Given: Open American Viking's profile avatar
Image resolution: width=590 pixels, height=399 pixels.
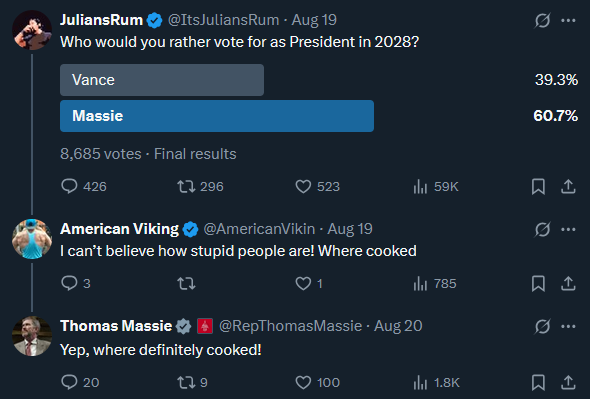Looking at the screenshot, I should [32, 239].
